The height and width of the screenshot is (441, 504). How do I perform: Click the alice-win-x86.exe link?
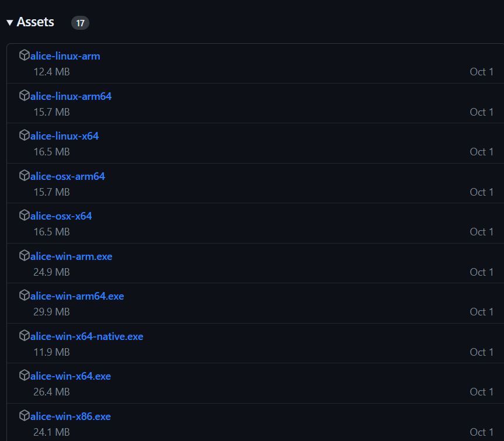(71, 416)
